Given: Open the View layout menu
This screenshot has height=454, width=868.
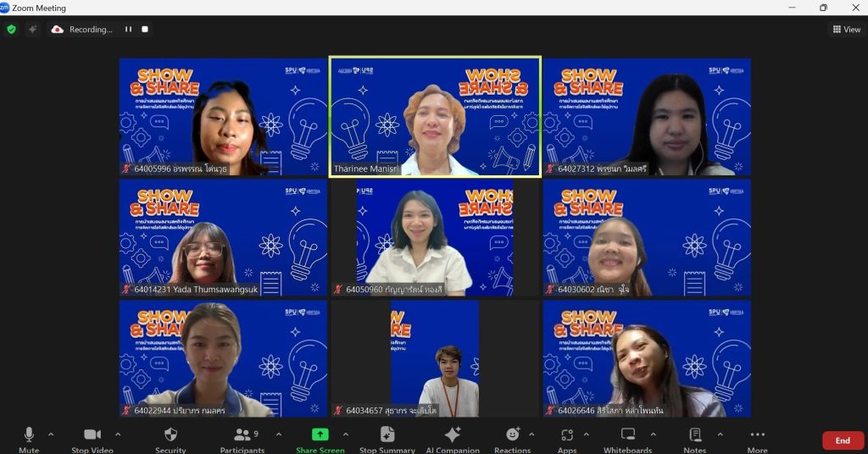Looking at the screenshot, I should tap(847, 30).
